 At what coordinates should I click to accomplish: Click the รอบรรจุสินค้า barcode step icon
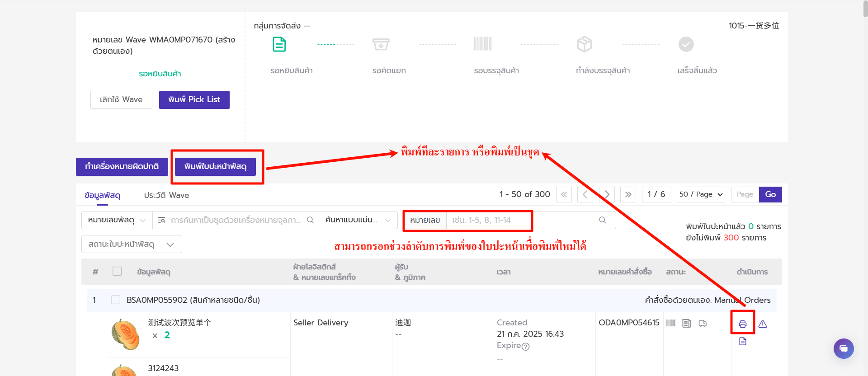(x=483, y=44)
